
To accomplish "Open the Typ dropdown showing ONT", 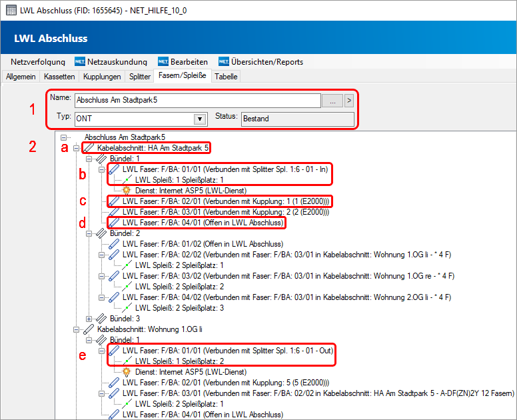I will (x=199, y=119).
